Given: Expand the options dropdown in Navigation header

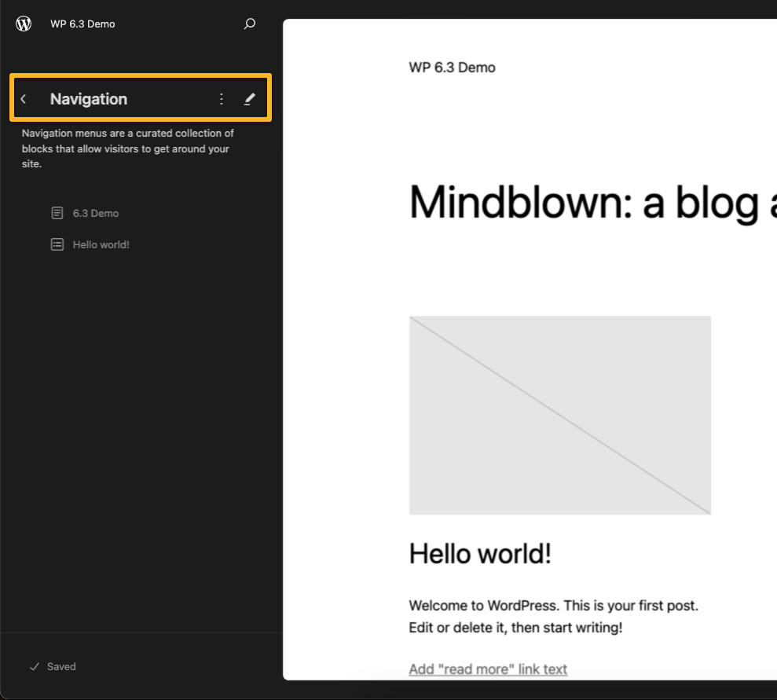Looking at the screenshot, I should tap(221, 98).
